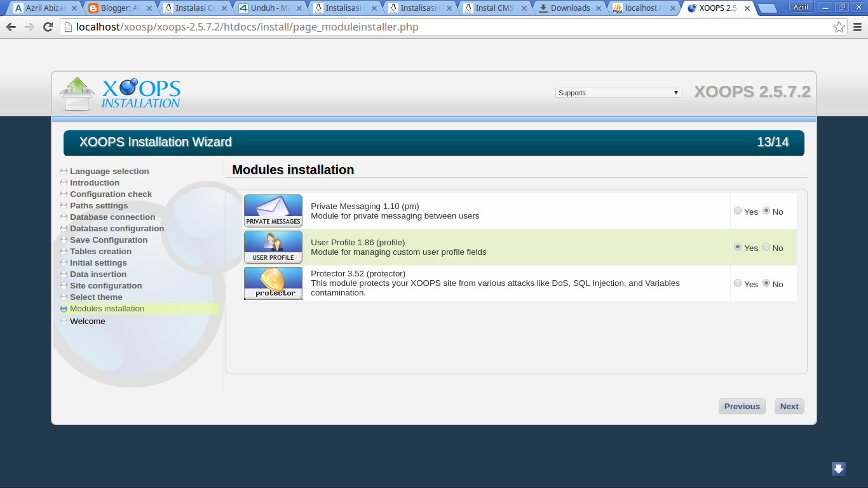Select No for the User Profile module
Screen dimensions: 868x488
pos(766,247)
